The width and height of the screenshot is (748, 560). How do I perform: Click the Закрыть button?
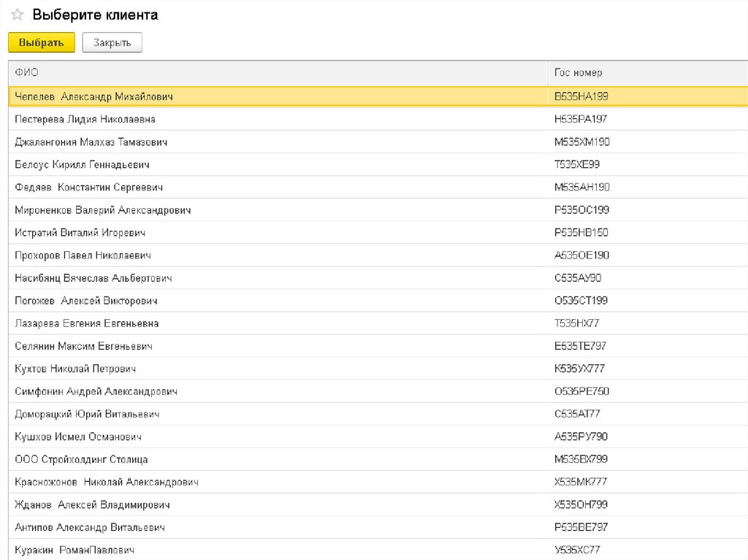[x=112, y=42]
